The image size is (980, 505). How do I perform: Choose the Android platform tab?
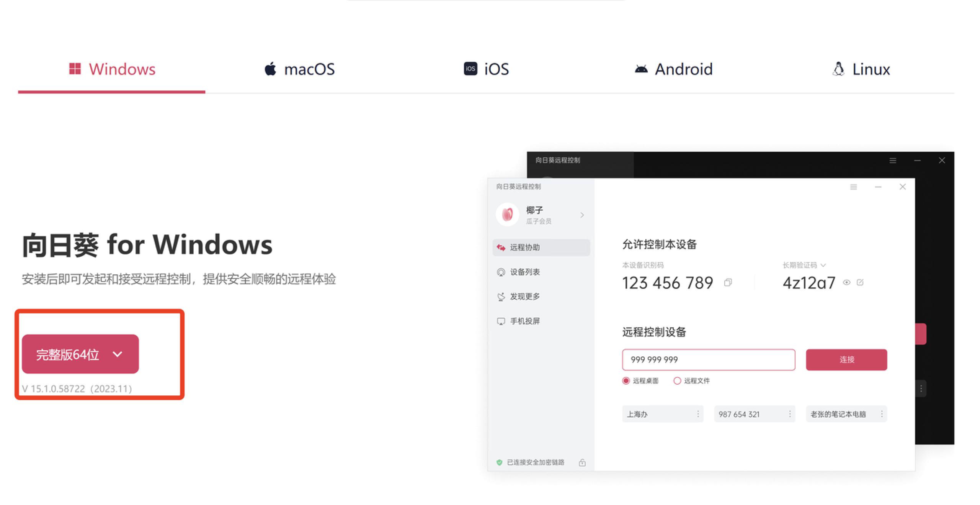[673, 69]
